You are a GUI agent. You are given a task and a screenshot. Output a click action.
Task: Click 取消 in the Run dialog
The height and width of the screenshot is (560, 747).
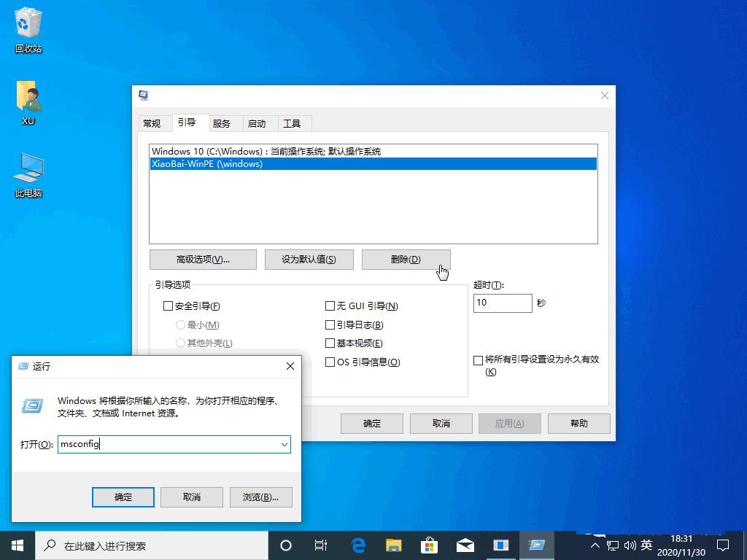[192, 497]
